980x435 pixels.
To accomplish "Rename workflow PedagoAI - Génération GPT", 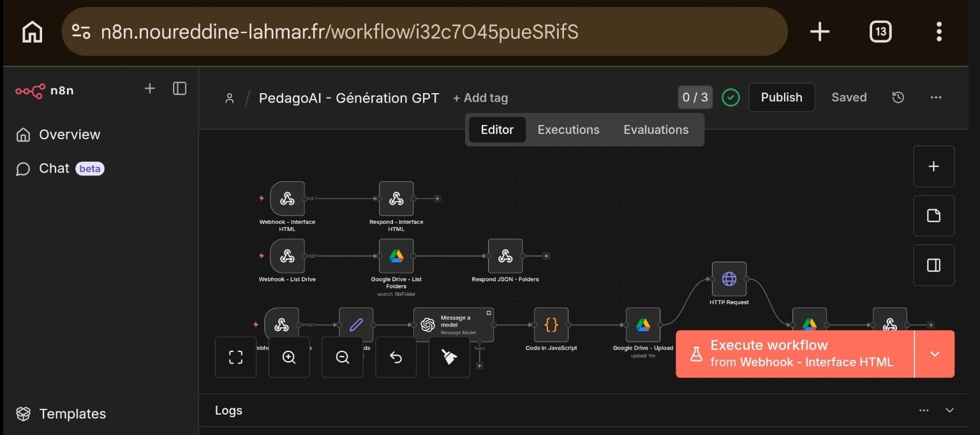I will click(x=349, y=98).
